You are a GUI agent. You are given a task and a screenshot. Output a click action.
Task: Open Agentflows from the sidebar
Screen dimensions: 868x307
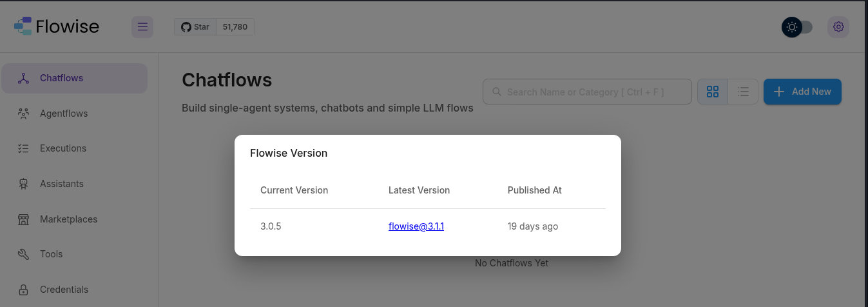click(x=75, y=114)
